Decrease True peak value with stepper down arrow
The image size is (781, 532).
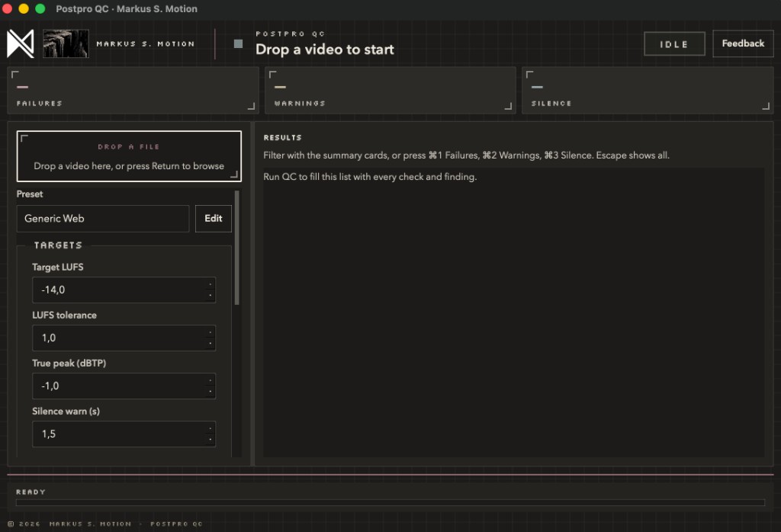(211, 391)
